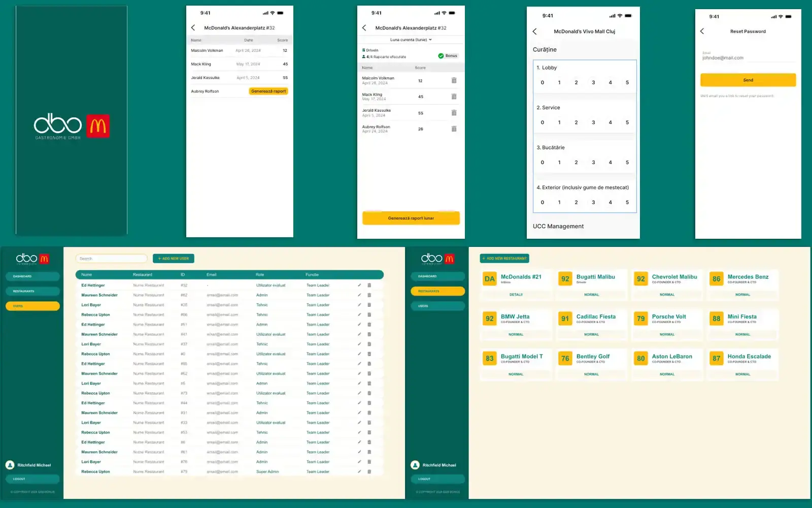This screenshot has height=508, width=812.
Task: Click the green Bonus check icon
Action: click(x=441, y=56)
